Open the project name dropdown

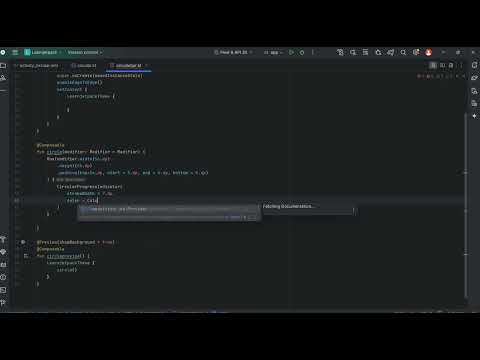click(x=43, y=52)
